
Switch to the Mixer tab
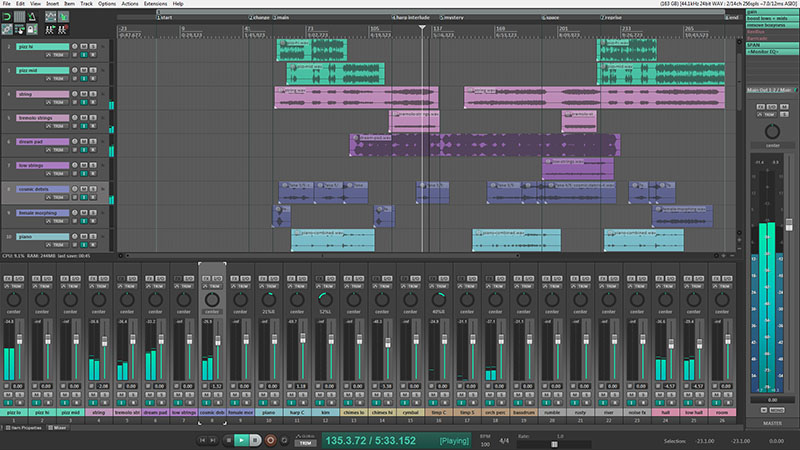point(58,428)
